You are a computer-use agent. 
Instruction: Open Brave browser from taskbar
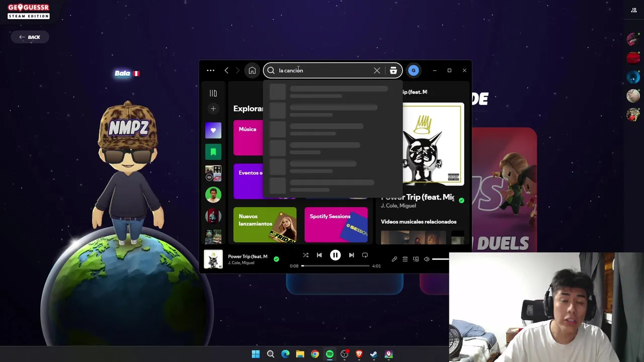(x=359, y=354)
